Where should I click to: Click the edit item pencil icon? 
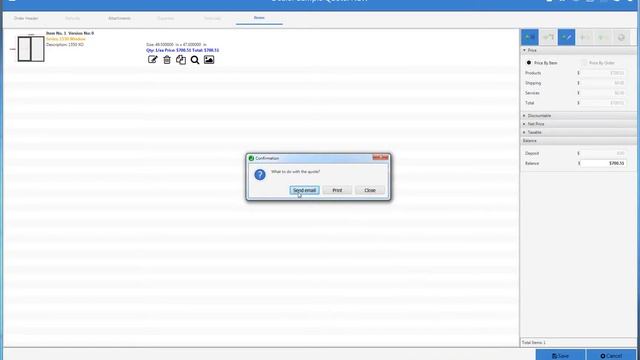(153, 60)
